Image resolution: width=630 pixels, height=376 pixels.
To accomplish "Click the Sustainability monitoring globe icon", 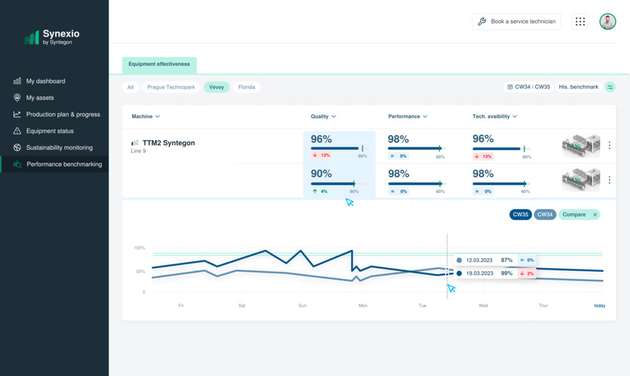I will pos(17,147).
